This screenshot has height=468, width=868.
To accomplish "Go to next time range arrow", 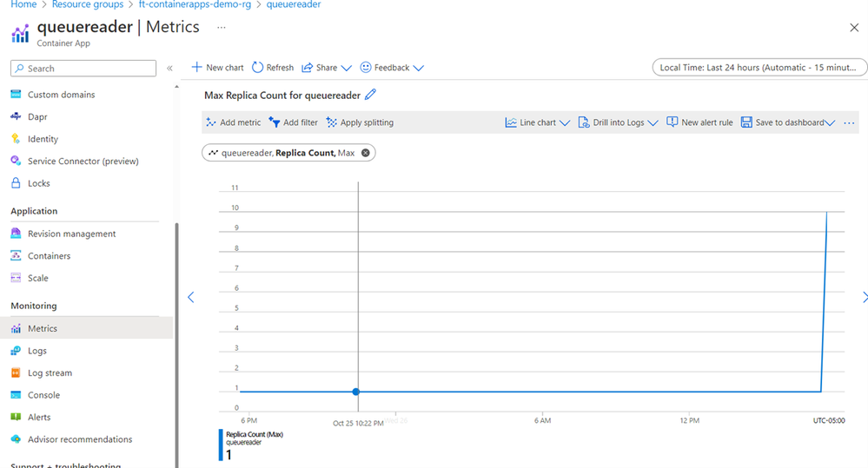I will click(x=865, y=297).
